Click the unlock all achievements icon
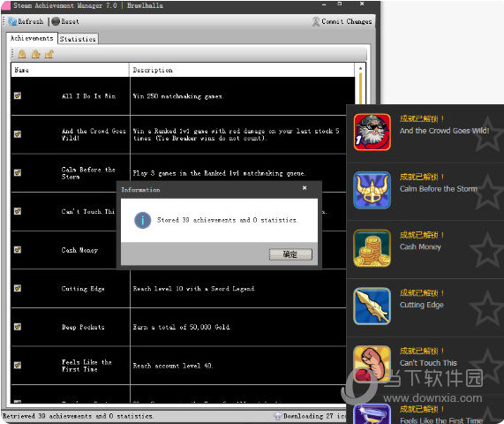 [49, 54]
